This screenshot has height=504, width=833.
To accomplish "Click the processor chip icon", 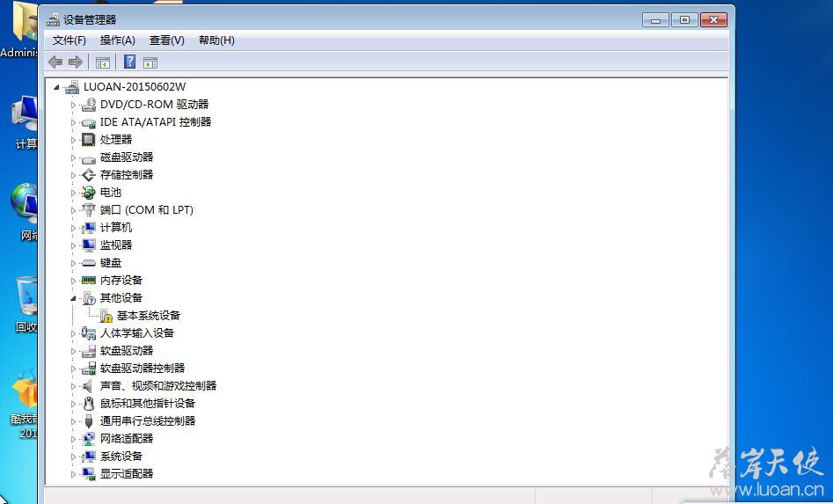I will (89, 140).
